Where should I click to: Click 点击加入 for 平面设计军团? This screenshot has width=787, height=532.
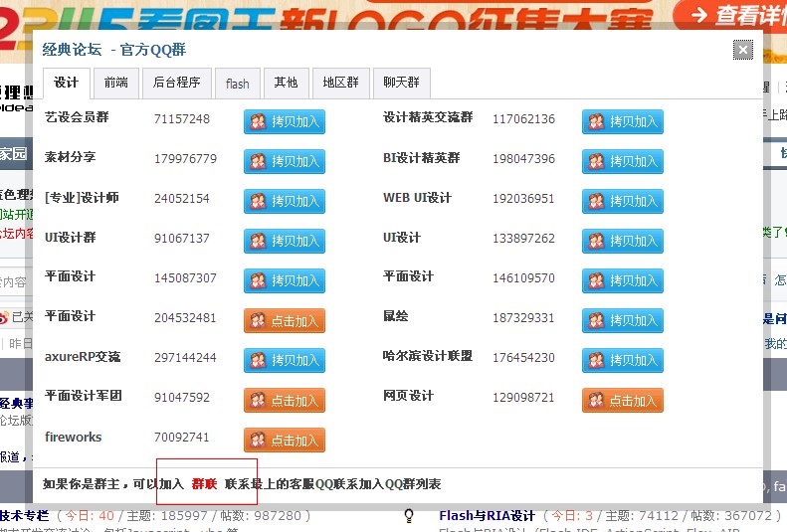285,400
